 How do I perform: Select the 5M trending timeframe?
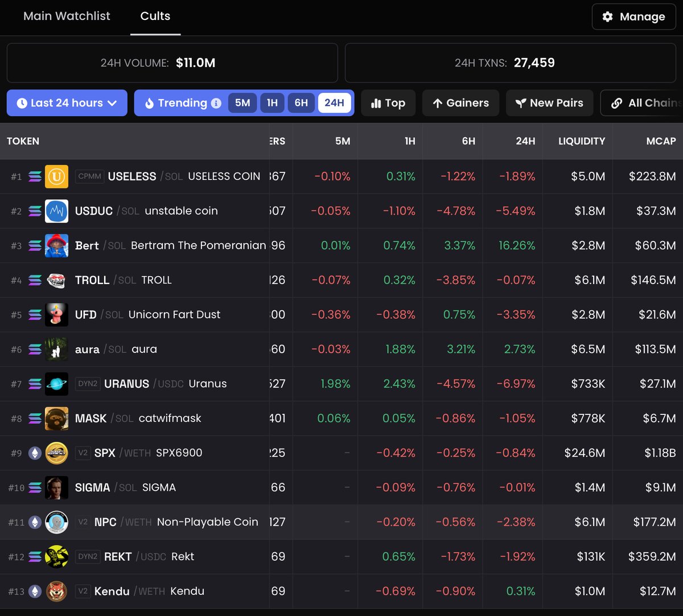tap(242, 103)
